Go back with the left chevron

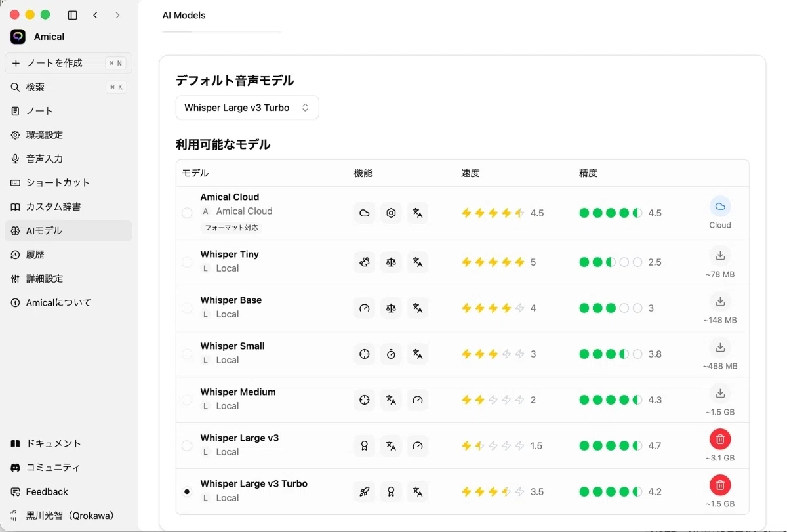pyautogui.click(x=95, y=15)
